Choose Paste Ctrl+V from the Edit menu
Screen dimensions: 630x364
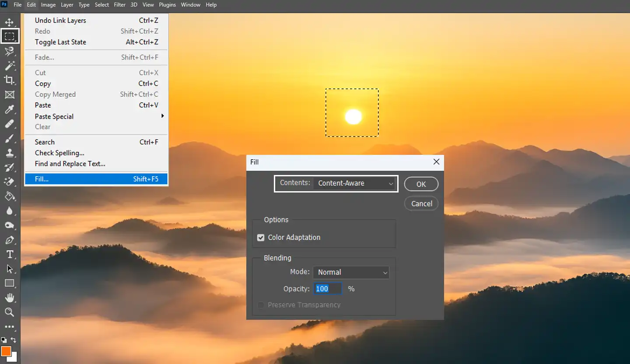coord(96,105)
